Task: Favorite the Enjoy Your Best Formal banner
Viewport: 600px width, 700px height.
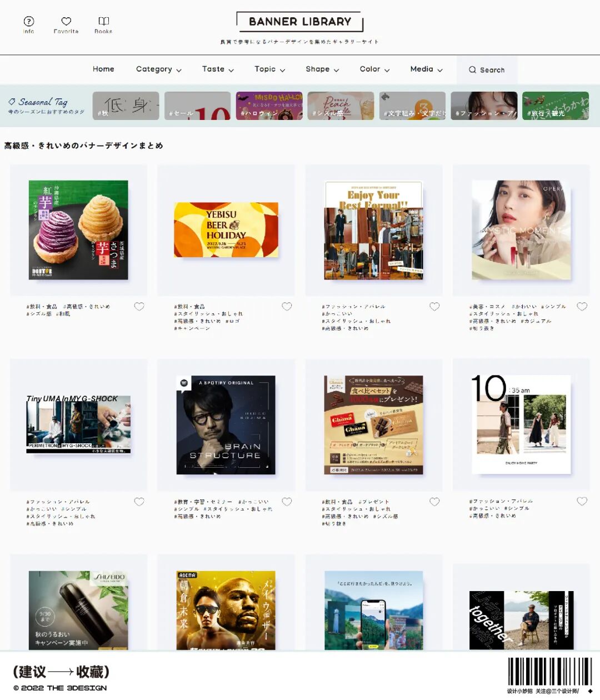Action: 434,307
